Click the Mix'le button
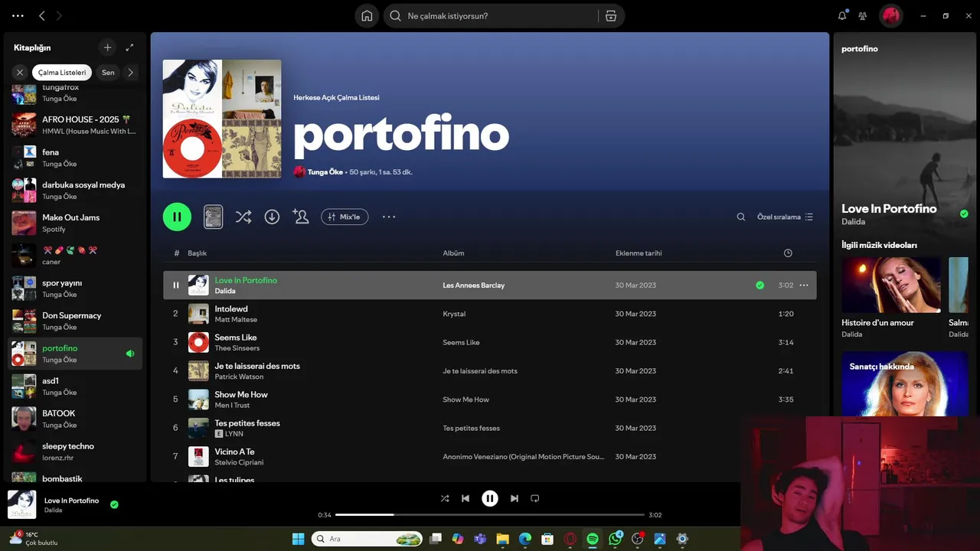The width and height of the screenshot is (980, 551). [345, 217]
